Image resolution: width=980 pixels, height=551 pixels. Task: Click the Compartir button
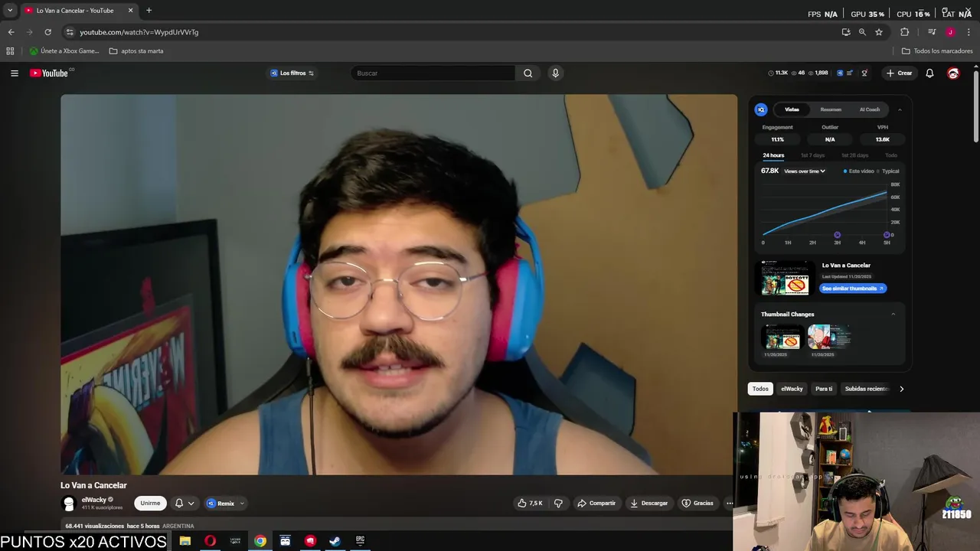point(596,503)
